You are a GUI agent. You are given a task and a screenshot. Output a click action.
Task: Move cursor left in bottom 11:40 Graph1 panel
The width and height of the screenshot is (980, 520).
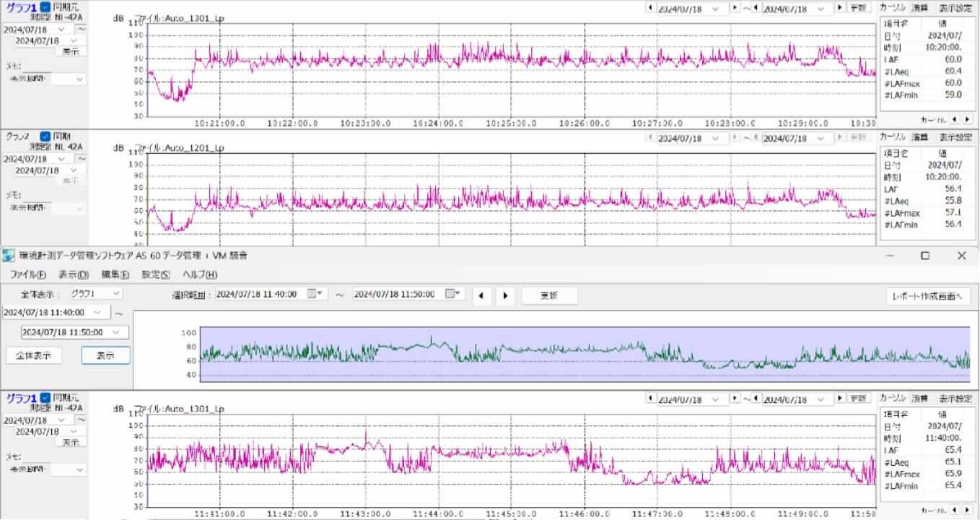click(x=955, y=510)
